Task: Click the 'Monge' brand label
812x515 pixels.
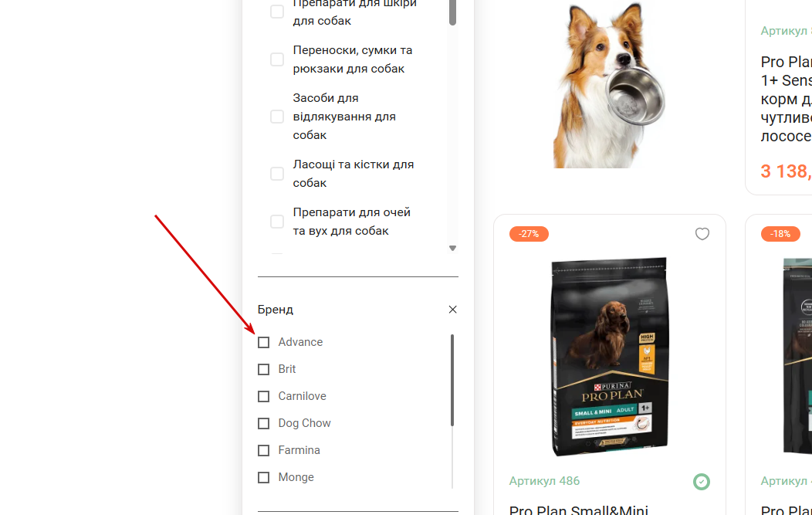Action: point(296,477)
